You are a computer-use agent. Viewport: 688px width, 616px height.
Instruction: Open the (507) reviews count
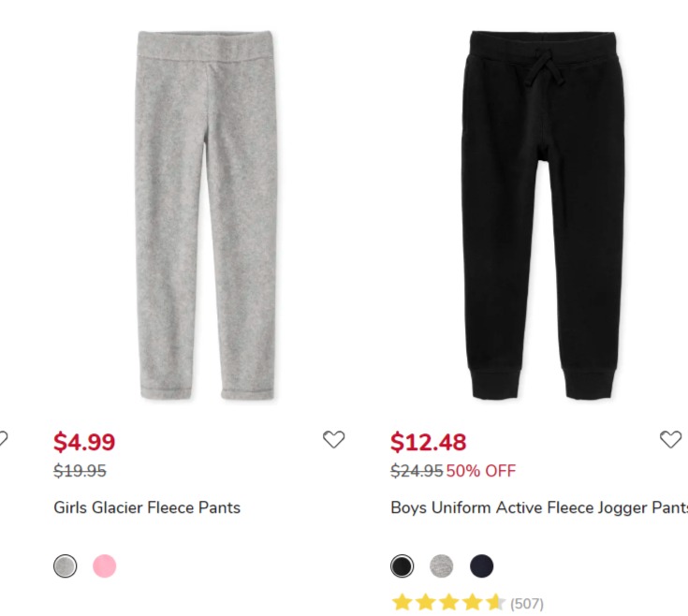tap(526, 604)
